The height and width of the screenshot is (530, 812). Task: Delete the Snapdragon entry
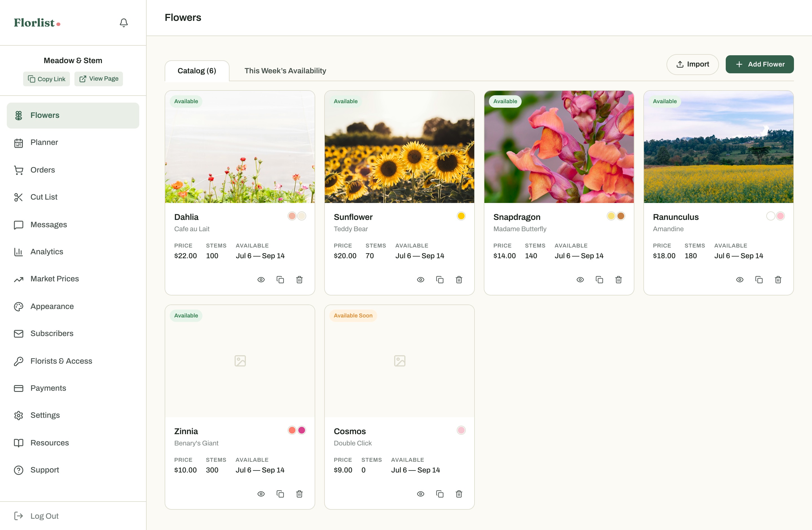(619, 280)
